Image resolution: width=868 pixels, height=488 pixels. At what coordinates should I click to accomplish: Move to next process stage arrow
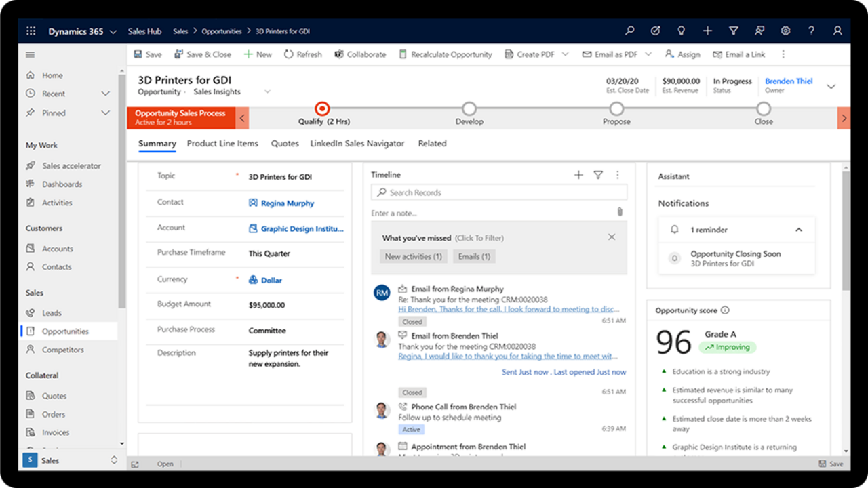pos(844,119)
